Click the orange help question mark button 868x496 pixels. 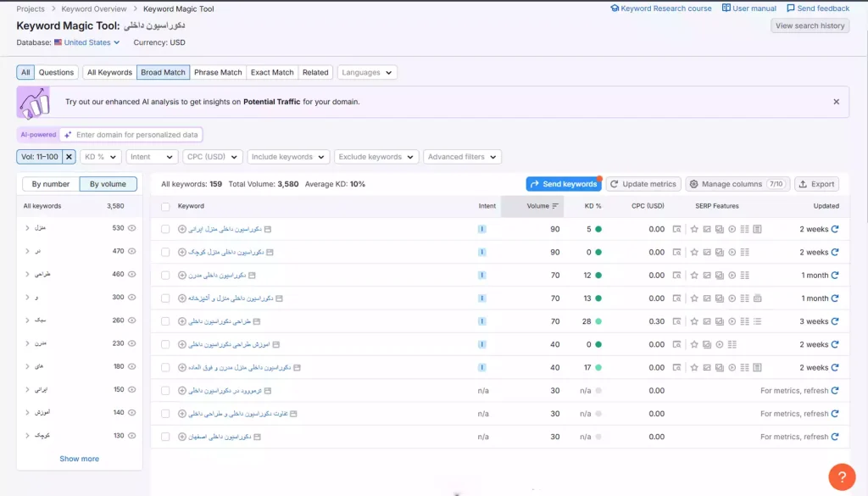click(x=842, y=476)
